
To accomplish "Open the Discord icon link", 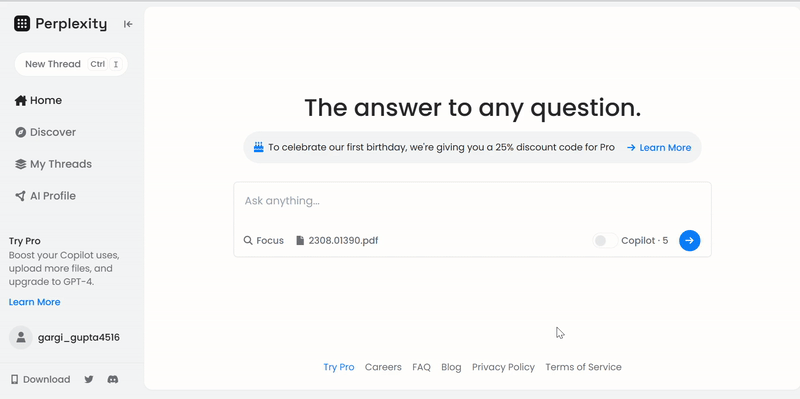I will [113, 380].
